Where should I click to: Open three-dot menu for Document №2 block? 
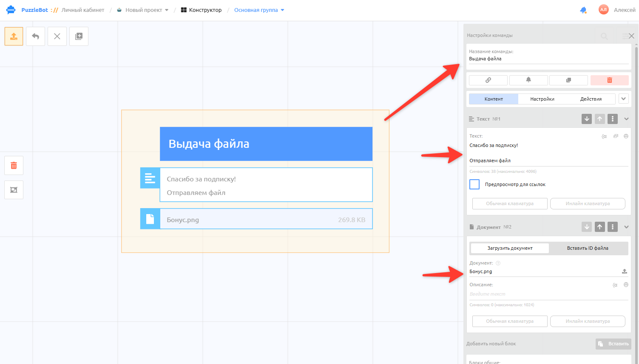pos(613,227)
